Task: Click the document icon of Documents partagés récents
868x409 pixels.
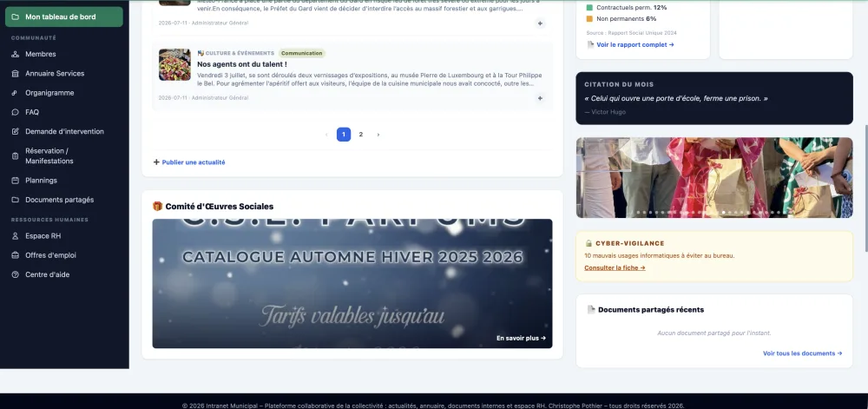Action: [x=591, y=310]
